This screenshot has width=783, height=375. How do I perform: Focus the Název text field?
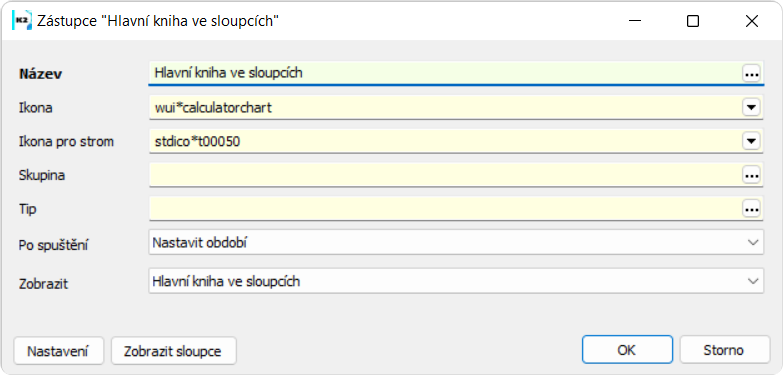click(444, 73)
